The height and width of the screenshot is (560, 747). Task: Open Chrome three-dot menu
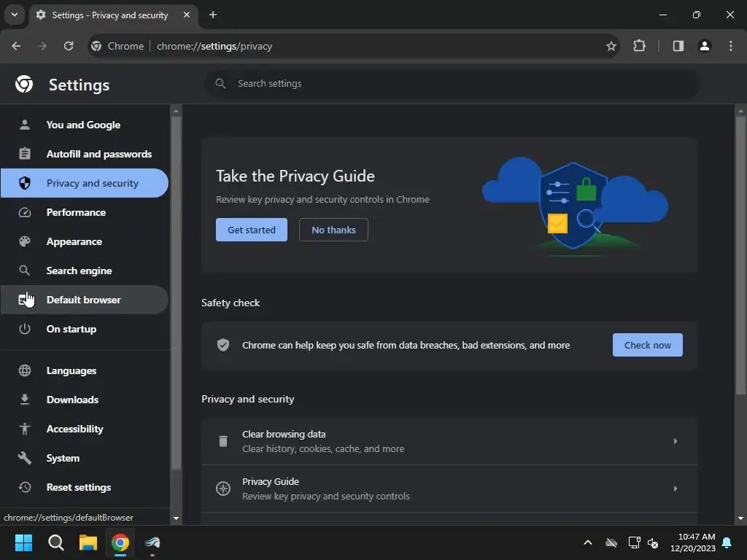pyautogui.click(x=731, y=46)
